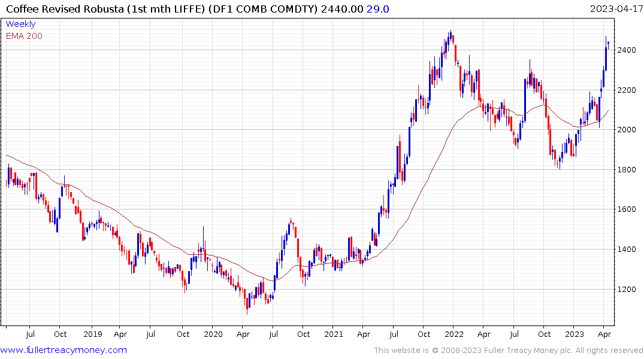Click the peak candle near January 2022
The width and height of the screenshot is (644, 359).
coord(451,36)
